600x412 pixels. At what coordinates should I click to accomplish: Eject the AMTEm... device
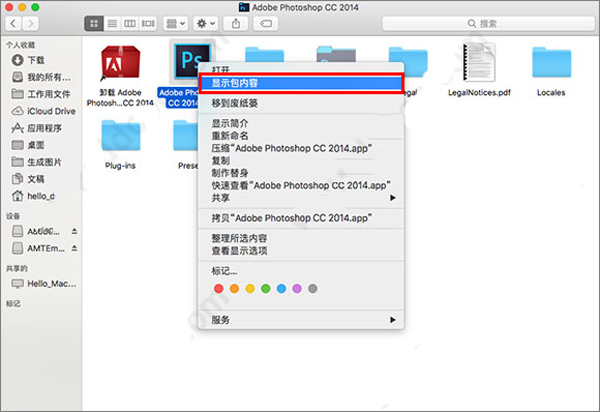click(74, 248)
